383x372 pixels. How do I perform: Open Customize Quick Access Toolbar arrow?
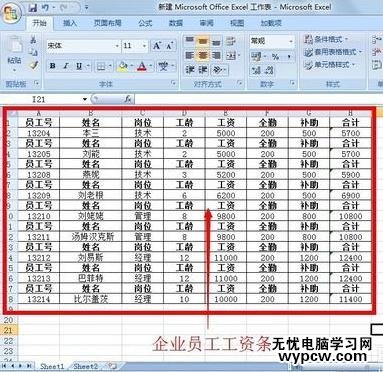click(86, 8)
